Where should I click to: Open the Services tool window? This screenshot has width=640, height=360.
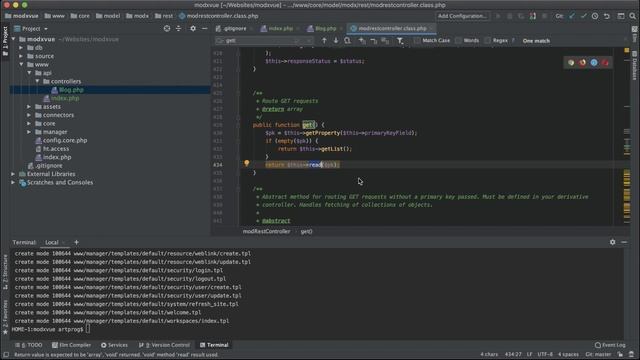[114, 345]
